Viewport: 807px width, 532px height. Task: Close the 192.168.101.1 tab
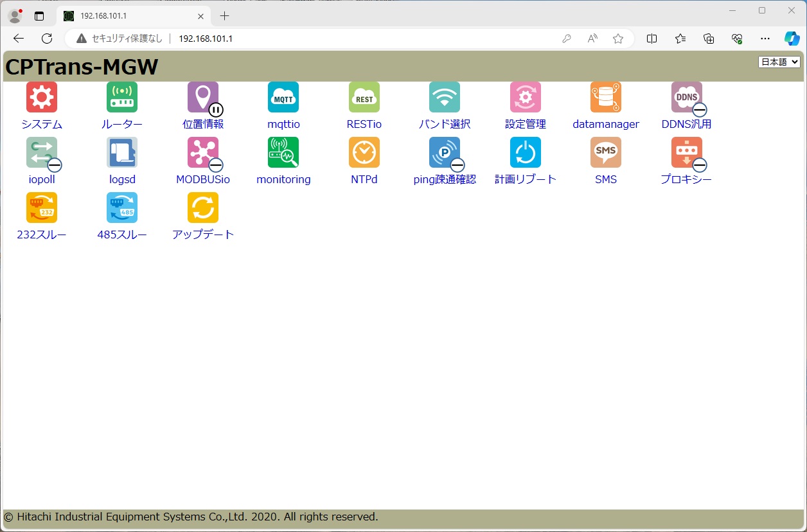coord(201,16)
